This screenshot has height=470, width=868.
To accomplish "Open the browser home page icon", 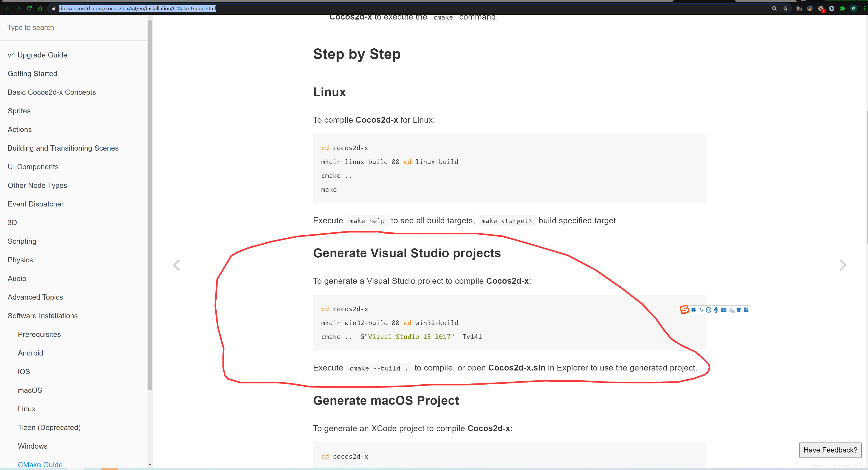I will (x=40, y=8).
